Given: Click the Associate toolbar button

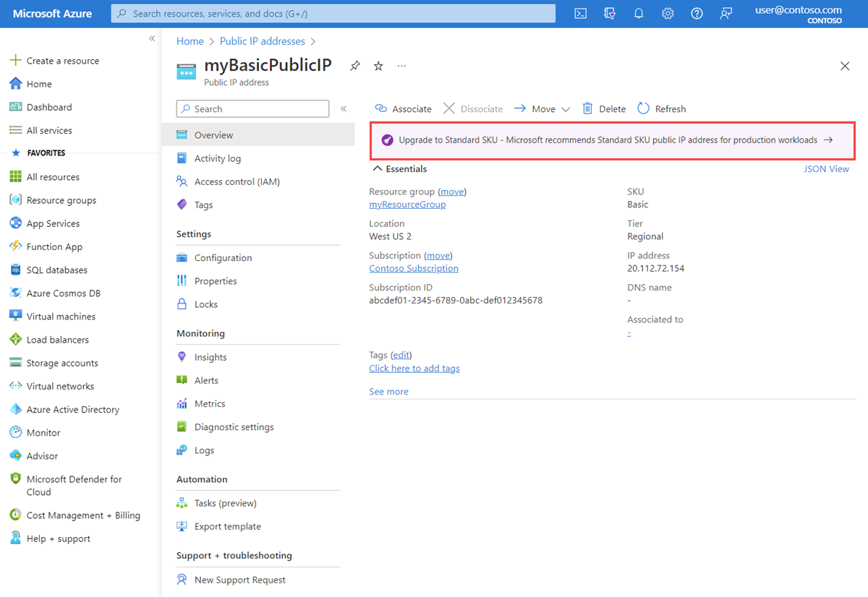Looking at the screenshot, I should pos(403,109).
